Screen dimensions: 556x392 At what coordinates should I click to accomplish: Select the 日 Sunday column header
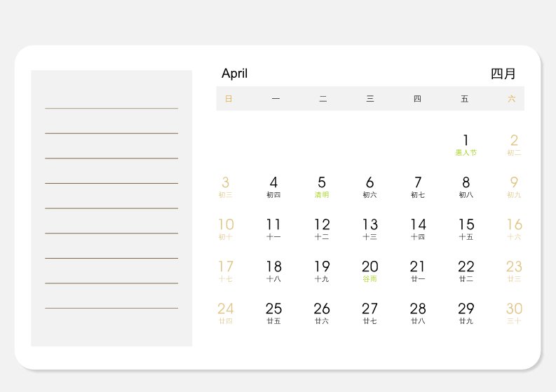tap(229, 99)
